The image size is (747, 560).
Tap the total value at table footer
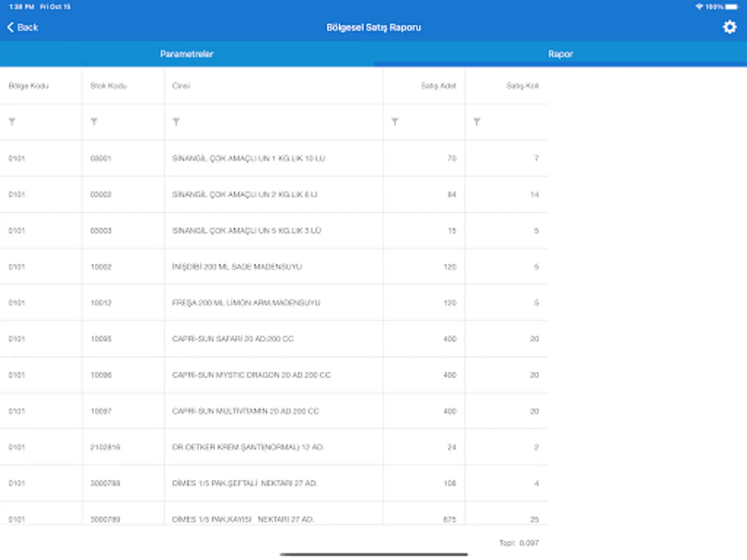519,543
